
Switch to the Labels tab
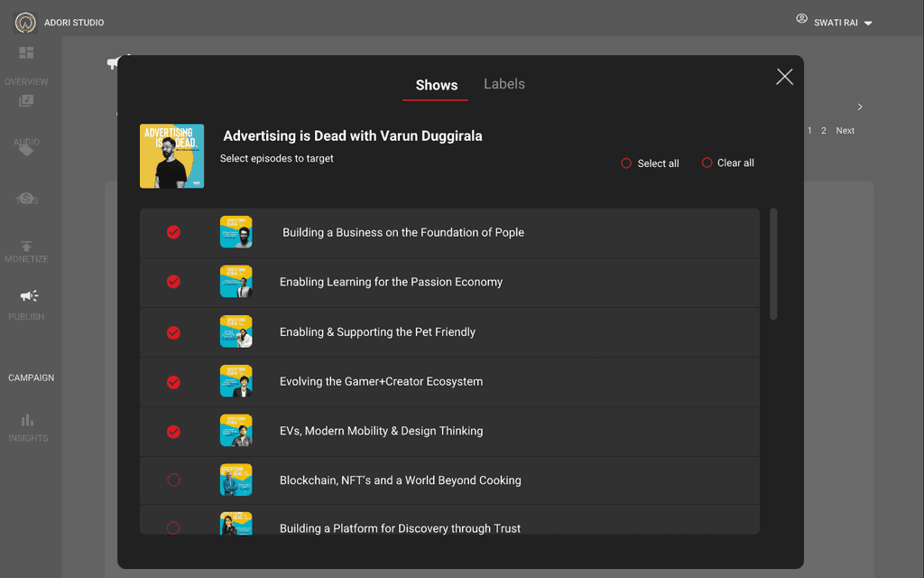(504, 84)
